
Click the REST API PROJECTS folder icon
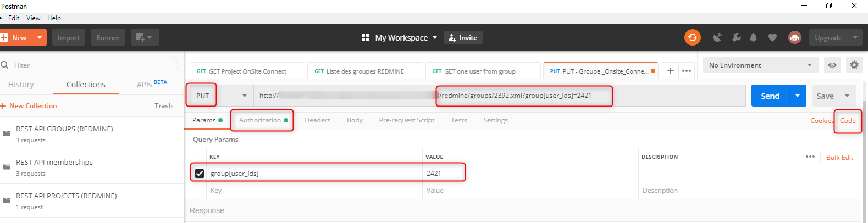tap(7, 200)
